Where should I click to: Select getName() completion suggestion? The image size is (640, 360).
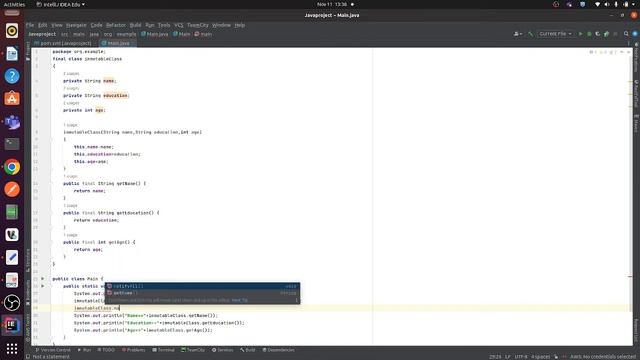coord(202,293)
